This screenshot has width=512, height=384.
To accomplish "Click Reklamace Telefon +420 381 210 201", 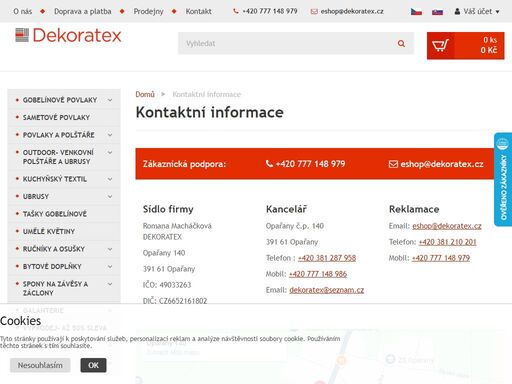I will click(447, 242).
